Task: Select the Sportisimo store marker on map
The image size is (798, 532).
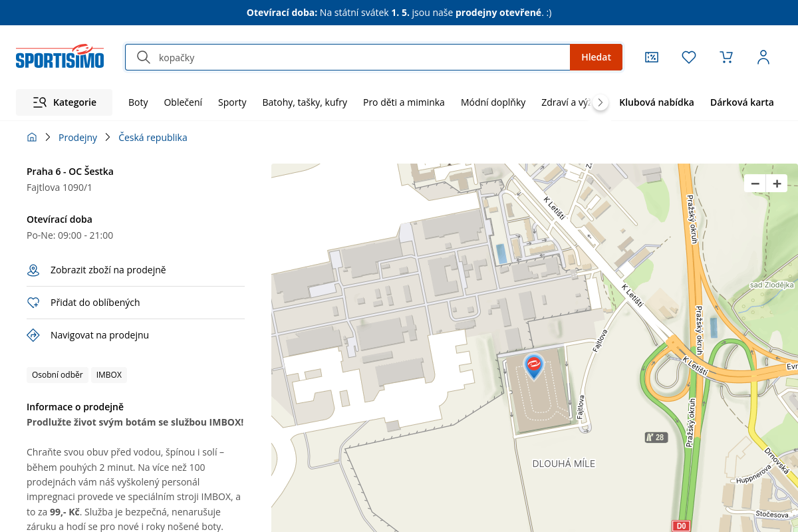Action: point(533,366)
